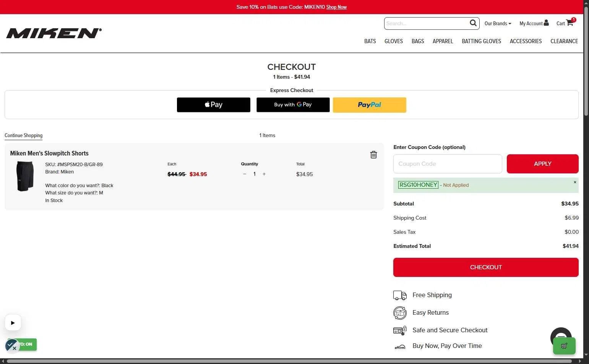Remove shorts using the trash icon
Screen dimensions: 589x364
373,155
